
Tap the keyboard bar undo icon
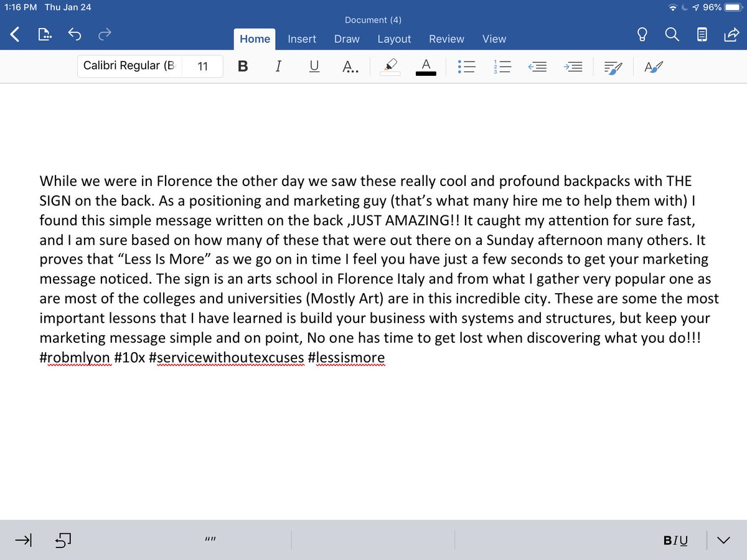point(63,541)
